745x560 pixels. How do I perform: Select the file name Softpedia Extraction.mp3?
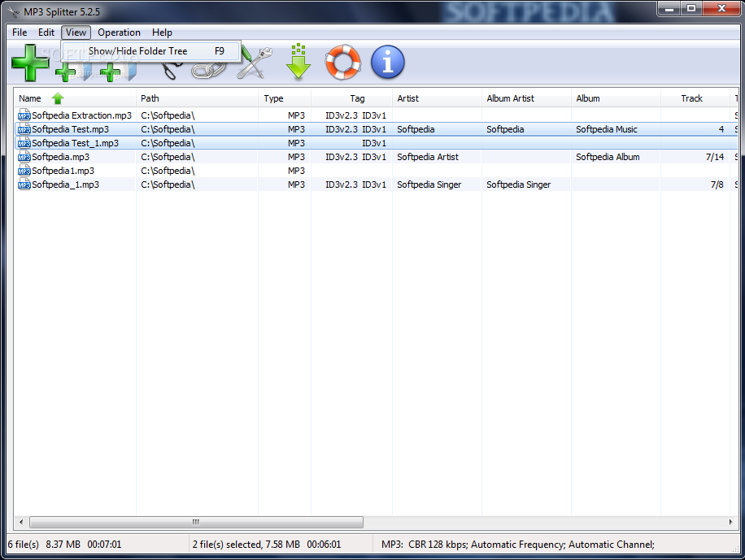tap(81, 115)
